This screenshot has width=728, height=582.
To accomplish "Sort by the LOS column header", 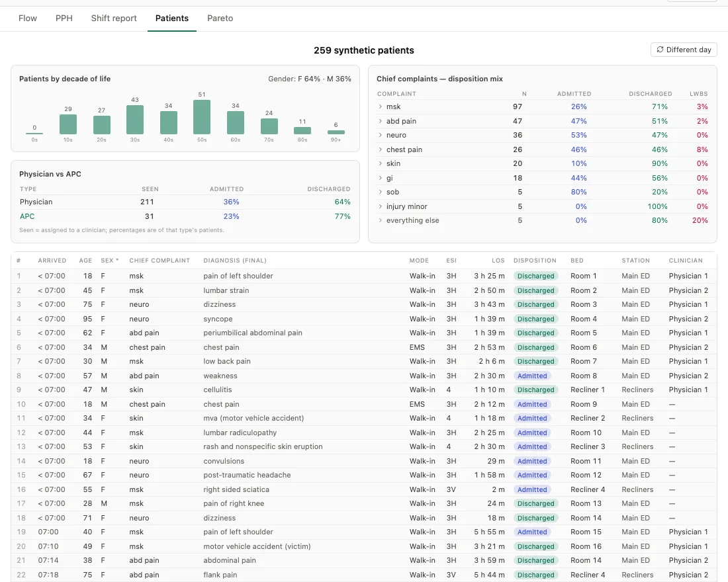I will tap(498, 261).
